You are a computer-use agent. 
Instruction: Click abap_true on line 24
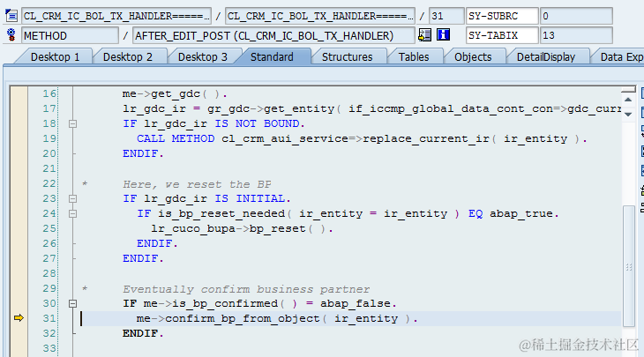point(521,214)
